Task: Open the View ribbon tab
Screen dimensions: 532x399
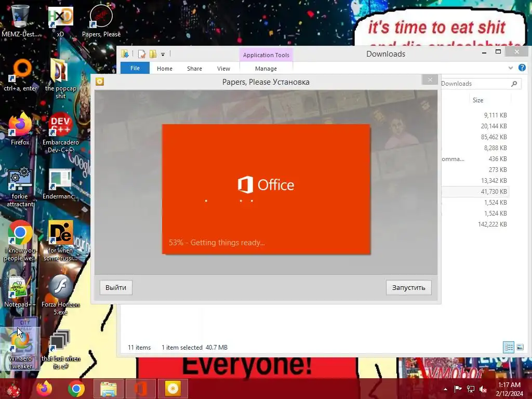Action: (223, 69)
